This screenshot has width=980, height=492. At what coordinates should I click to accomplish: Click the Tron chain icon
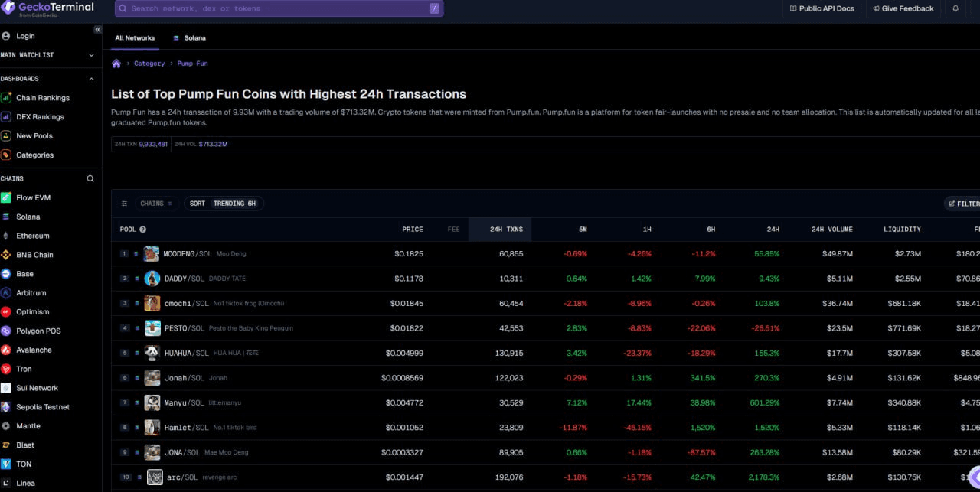coord(6,369)
